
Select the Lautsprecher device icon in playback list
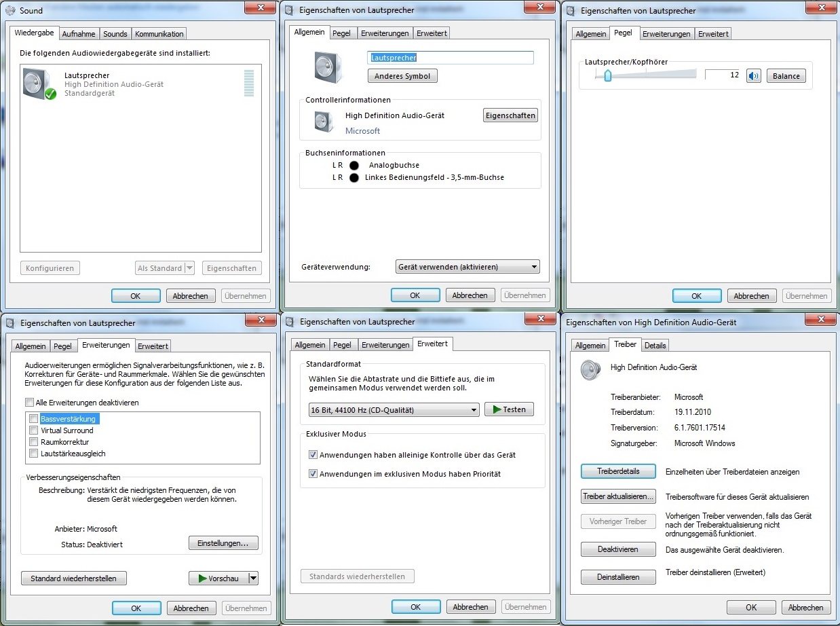(x=39, y=84)
